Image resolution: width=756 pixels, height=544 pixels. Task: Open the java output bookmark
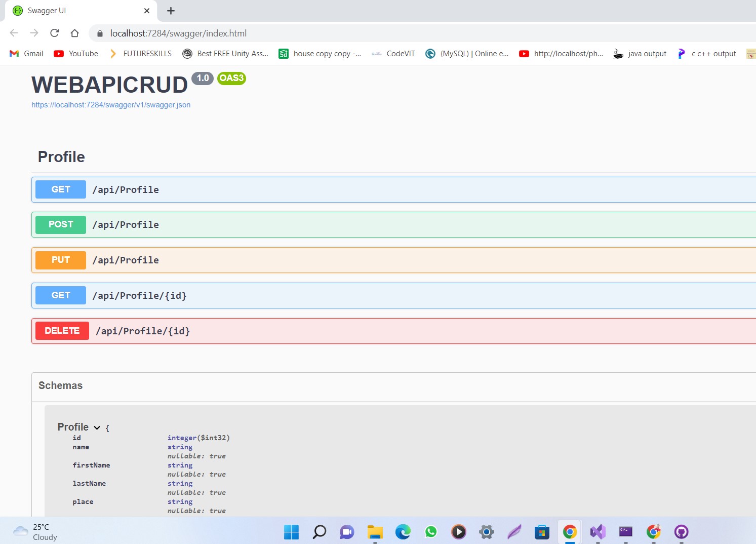point(640,54)
